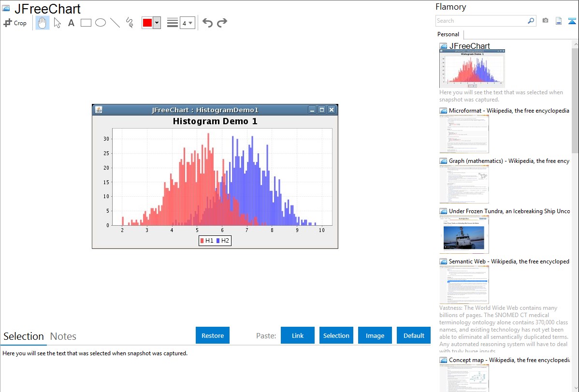The height and width of the screenshot is (392, 579).
Task: Close the HistogramDemo1 window
Action: [332, 110]
